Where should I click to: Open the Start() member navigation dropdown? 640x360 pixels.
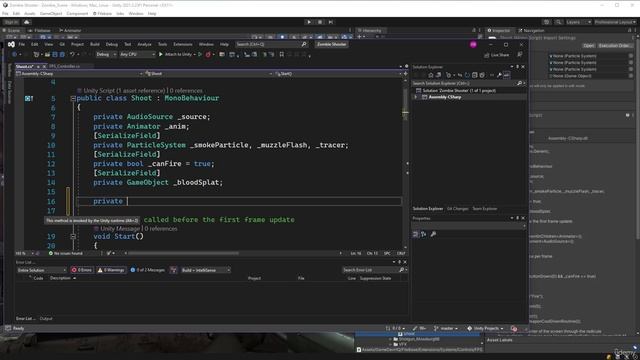click(339, 74)
